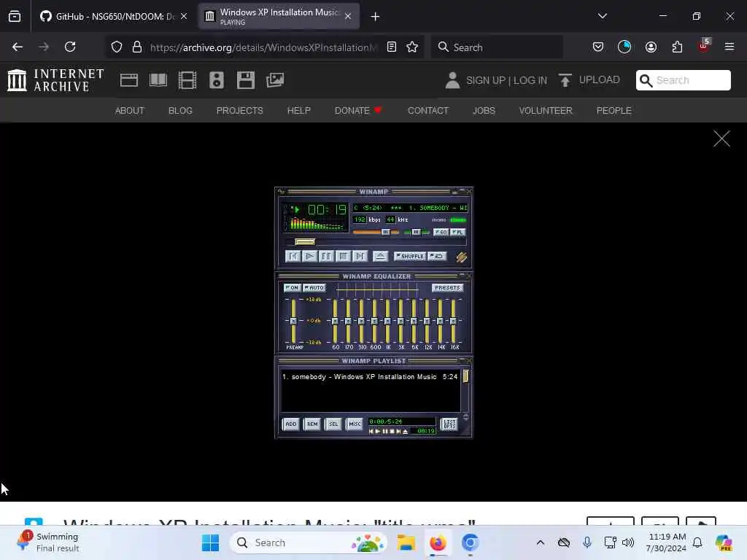Click the Winamp play button
Image resolution: width=747 pixels, height=560 pixels.
point(309,256)
